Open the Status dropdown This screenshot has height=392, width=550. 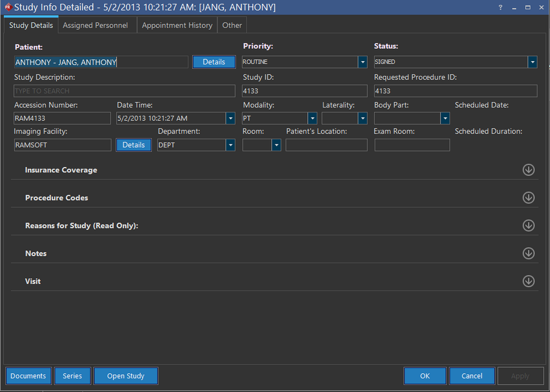(532, 62)
